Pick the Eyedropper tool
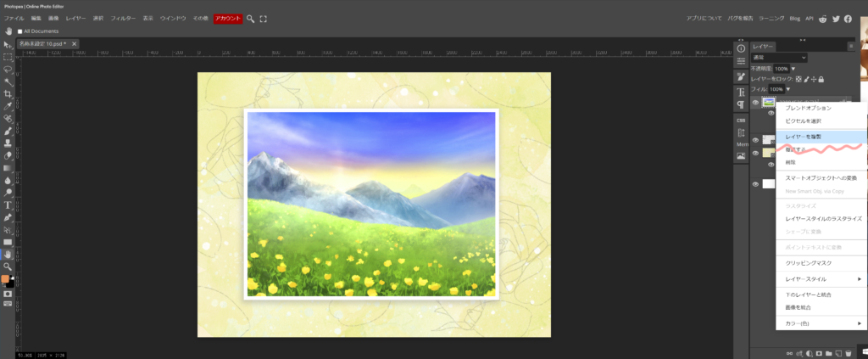 click(8, 106)
